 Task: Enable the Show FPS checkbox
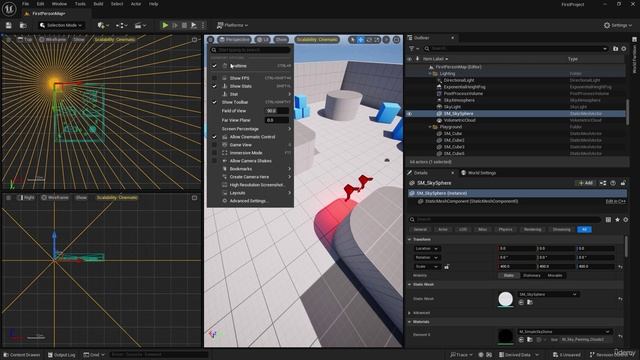[x=214, y=78]
